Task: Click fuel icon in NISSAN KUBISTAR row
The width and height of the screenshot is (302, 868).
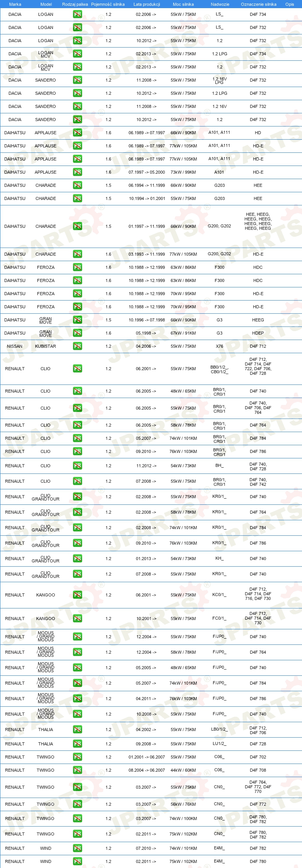Action: [77, 346]
